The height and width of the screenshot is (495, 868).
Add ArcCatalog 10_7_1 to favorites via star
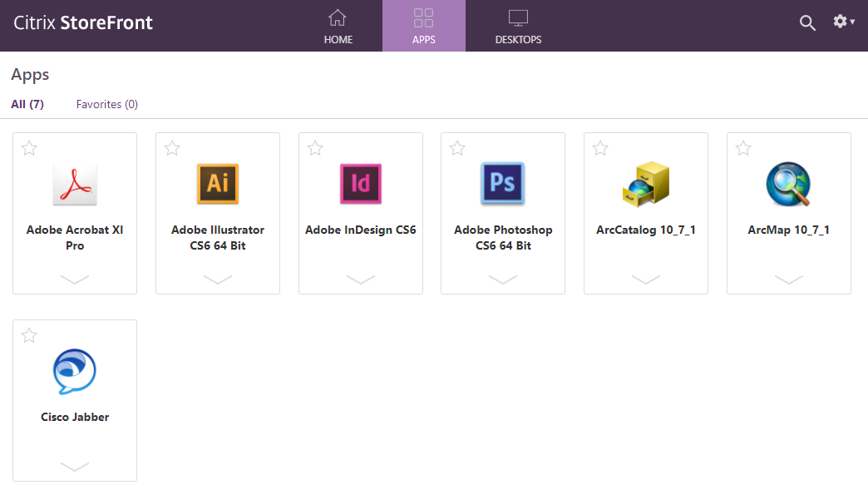(x=600, y=148)
